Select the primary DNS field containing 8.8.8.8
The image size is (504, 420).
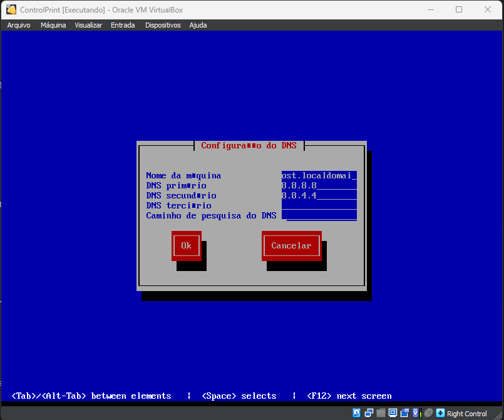319,186
